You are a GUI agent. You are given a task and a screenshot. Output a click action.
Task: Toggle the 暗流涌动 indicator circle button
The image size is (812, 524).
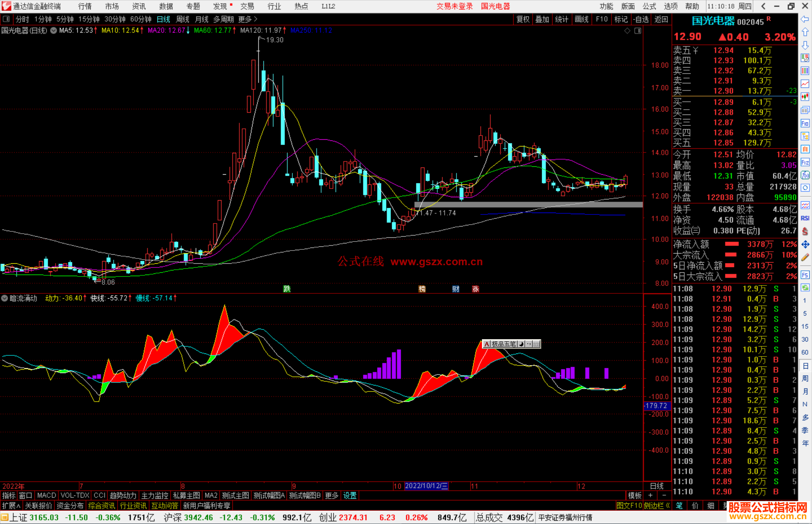tap(5, 298)
